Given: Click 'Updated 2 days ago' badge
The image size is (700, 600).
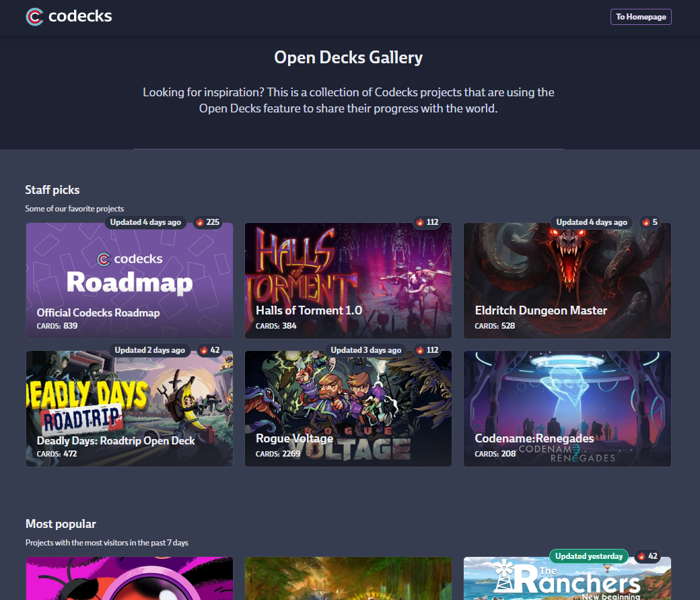Looking at the screenshot, I should 149,349.
